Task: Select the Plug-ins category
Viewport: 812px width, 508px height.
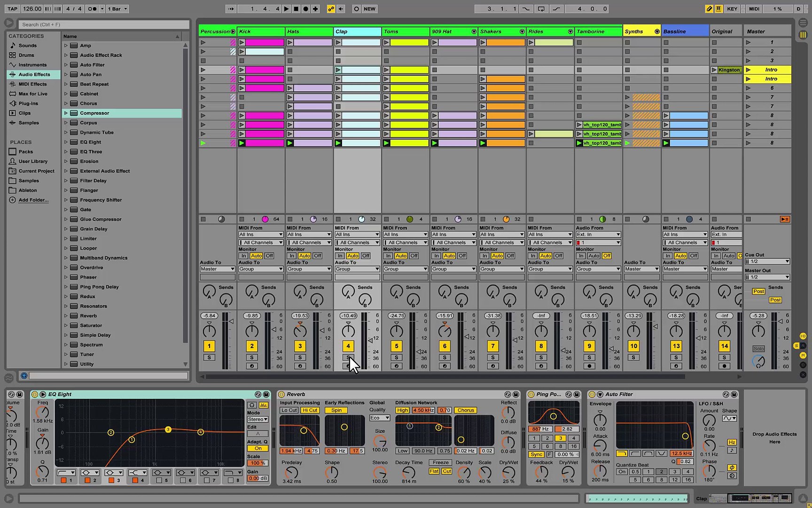Action: click(x=28, y=103)
